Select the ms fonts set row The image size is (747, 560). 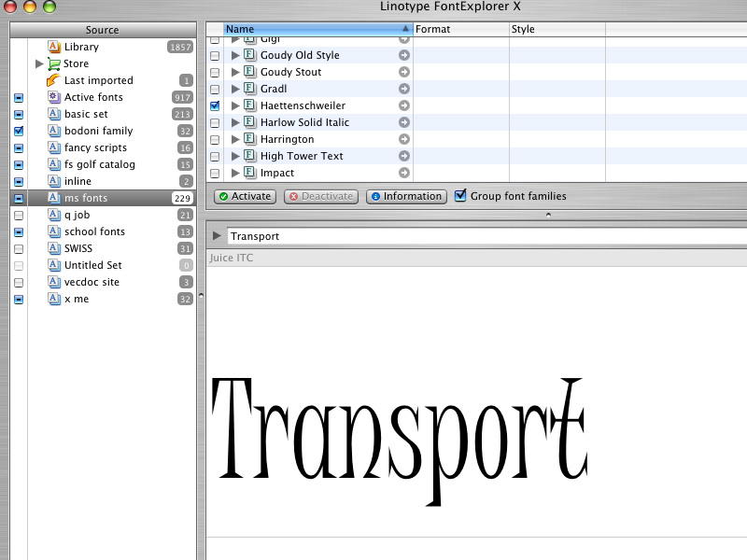click(103, 198)
